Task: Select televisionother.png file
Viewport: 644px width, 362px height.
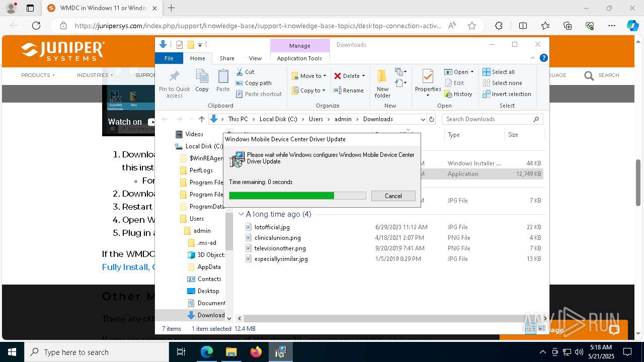Action: (280, 248)
